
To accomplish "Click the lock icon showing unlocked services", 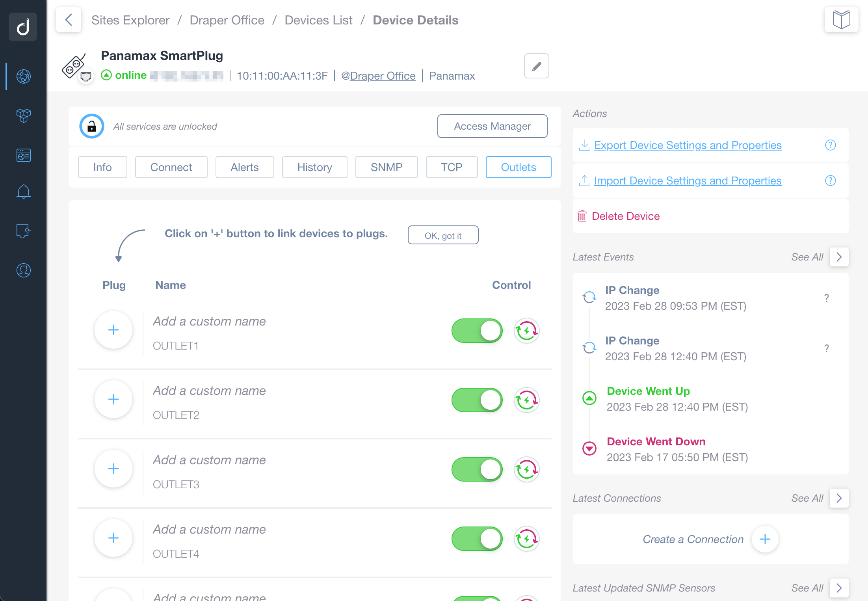I will 92,125.
